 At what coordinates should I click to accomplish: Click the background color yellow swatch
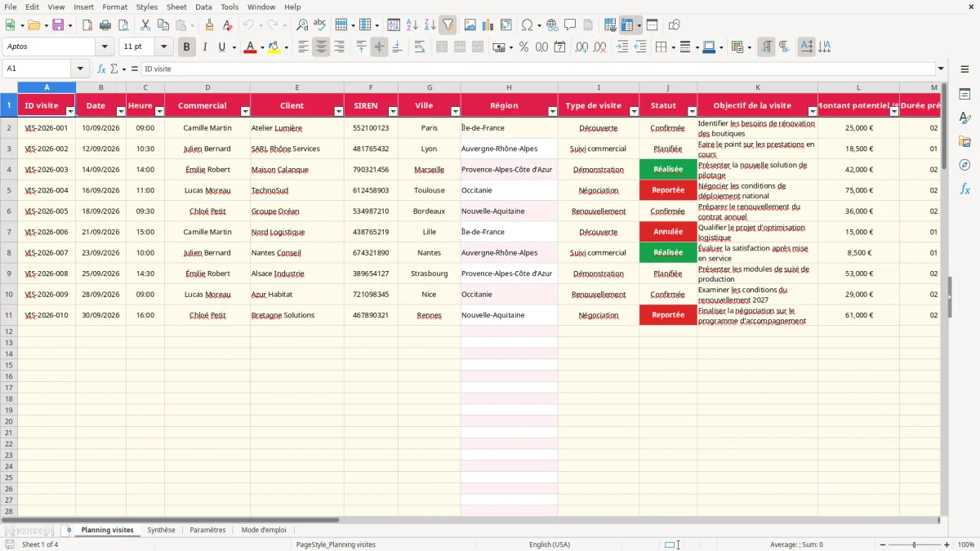274,47
